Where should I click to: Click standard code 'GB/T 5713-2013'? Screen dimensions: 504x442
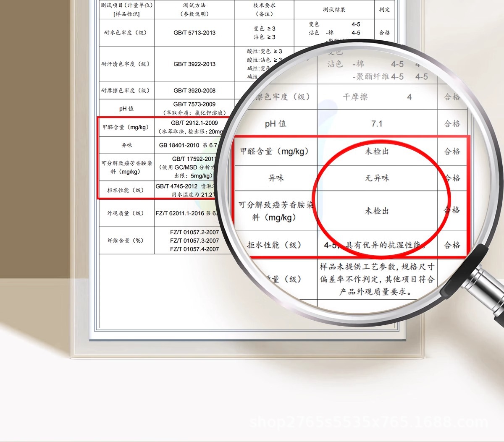pyautogui.click(x=194, y=32)
